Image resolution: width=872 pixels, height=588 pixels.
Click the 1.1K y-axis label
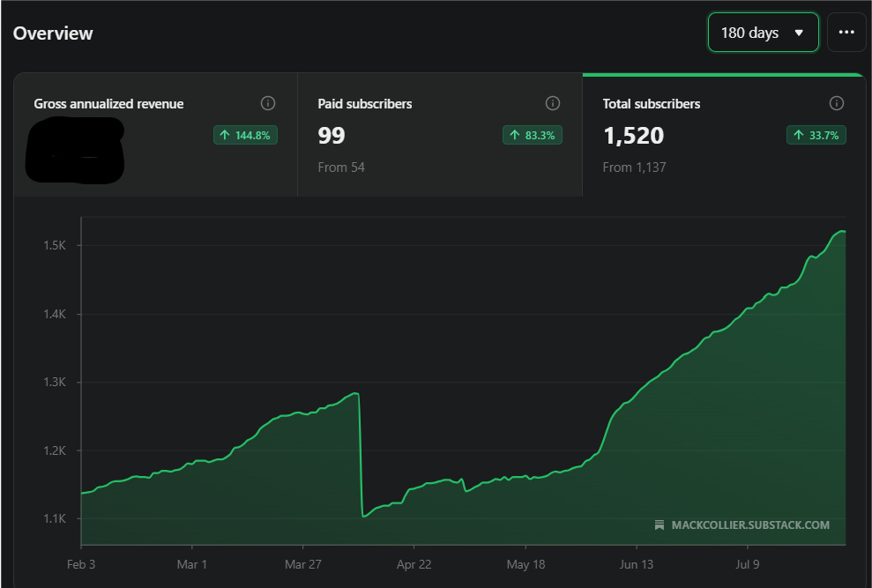coord(55,518)
